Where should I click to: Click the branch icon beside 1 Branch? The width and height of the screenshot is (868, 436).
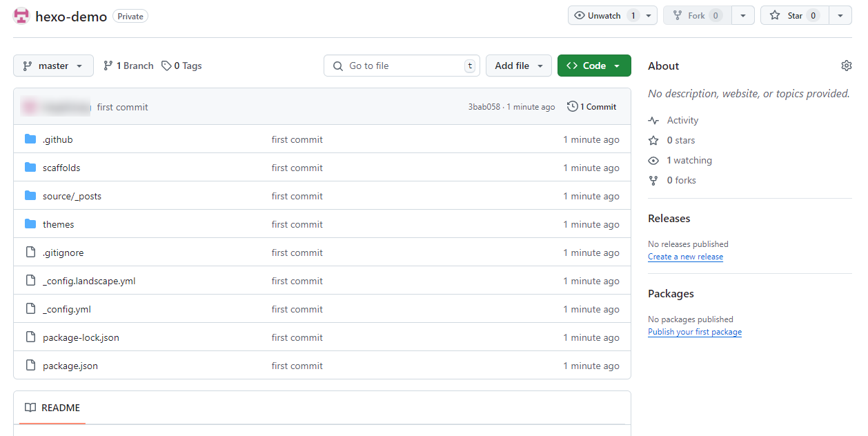click(108, 66)
